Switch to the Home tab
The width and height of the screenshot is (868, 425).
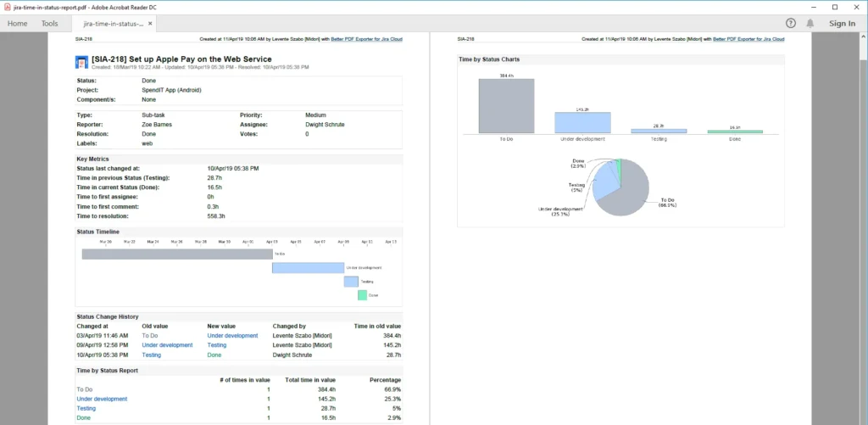tap(17, 24)
